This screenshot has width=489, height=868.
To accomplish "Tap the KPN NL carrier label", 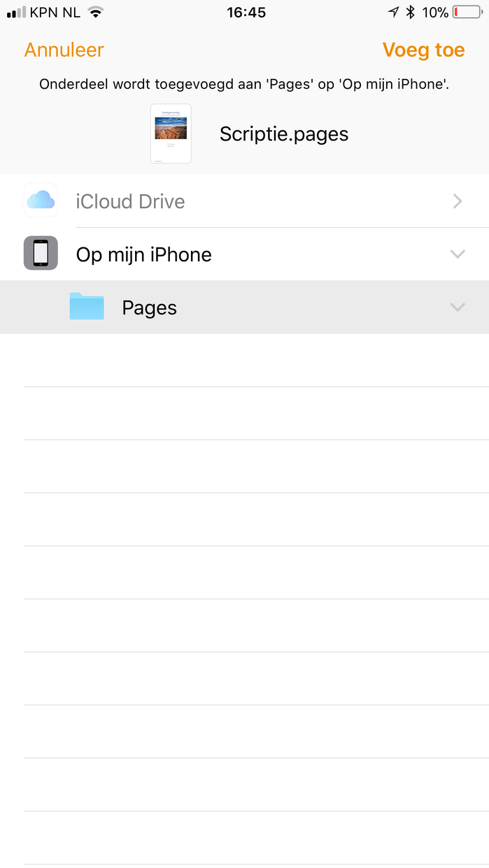I will pos(55,12).
